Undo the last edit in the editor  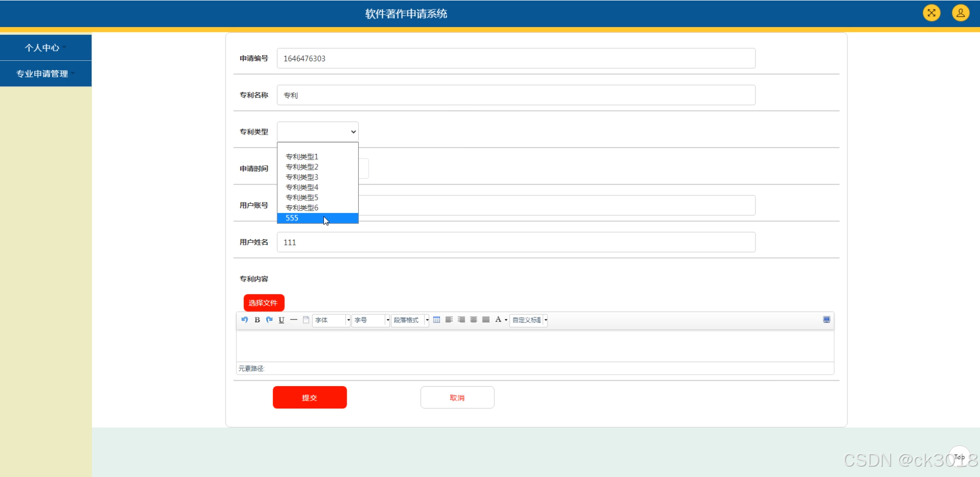[244, 320]
